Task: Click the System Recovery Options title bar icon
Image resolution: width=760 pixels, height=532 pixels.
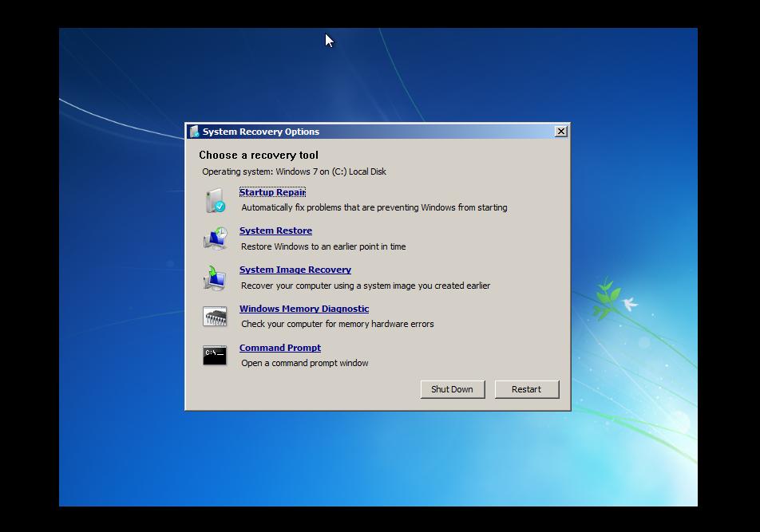Action: coord(194,132)
